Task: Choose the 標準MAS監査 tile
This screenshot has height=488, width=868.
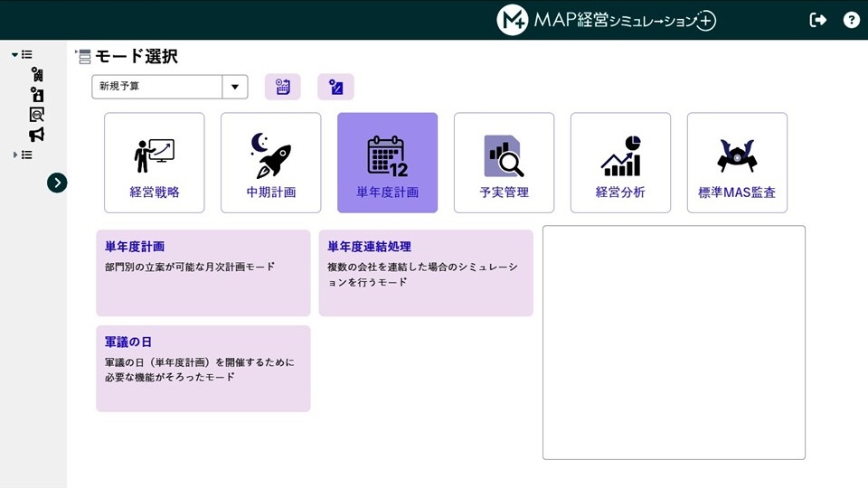Action: point(737,163)
